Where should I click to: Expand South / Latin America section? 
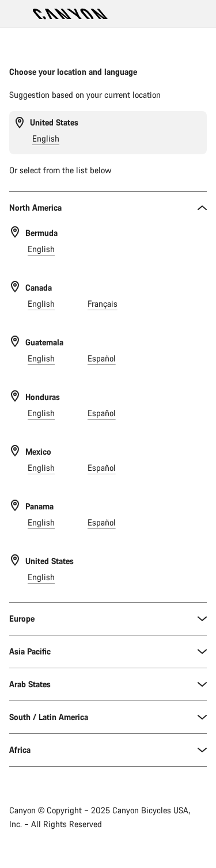pos(108,717)
